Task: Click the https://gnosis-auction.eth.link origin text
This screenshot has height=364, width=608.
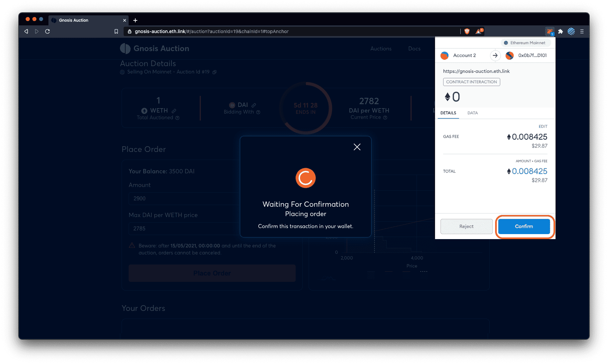Action: tap(476, 71)
